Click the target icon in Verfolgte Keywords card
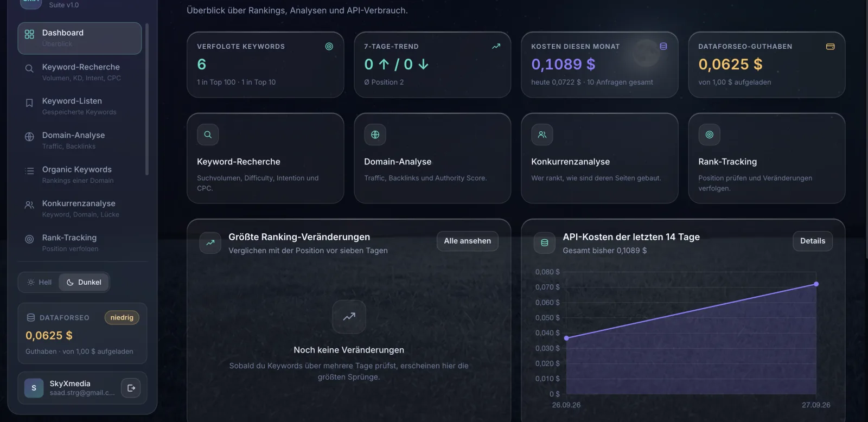868x422 pixels. pyautogui.click(x=329, y=47)
